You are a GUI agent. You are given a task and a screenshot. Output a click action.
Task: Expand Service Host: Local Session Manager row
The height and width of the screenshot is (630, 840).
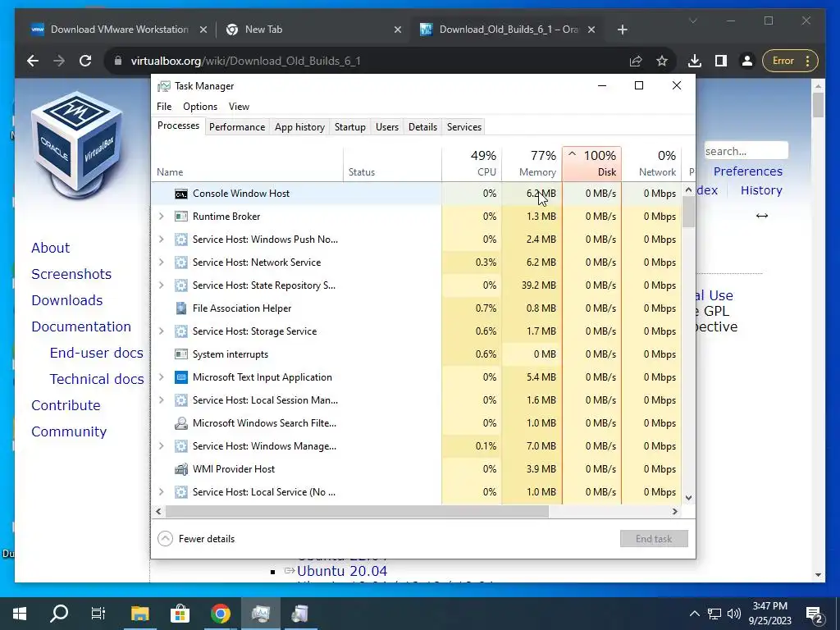[162, 400]
